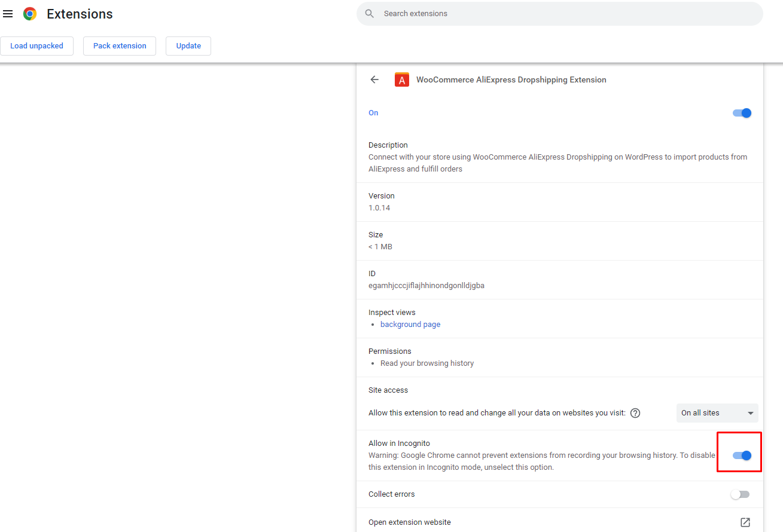Click the Open extension website row

tap(560, 522)
